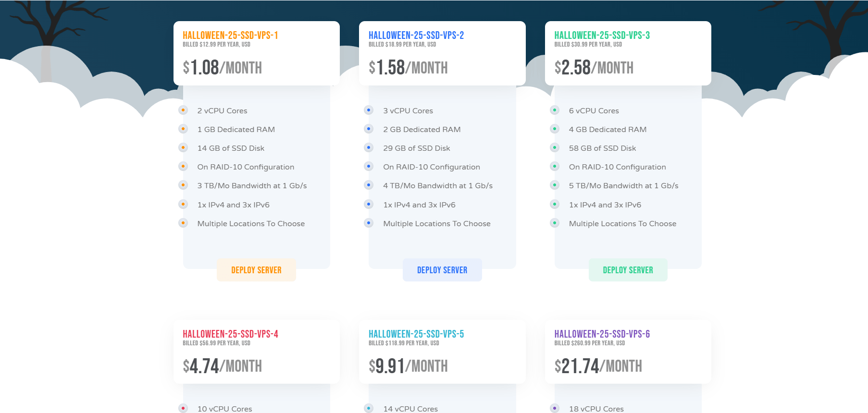
Task: Click green bullet beside 6 vCPU Cores
Action: coord(555,110)
